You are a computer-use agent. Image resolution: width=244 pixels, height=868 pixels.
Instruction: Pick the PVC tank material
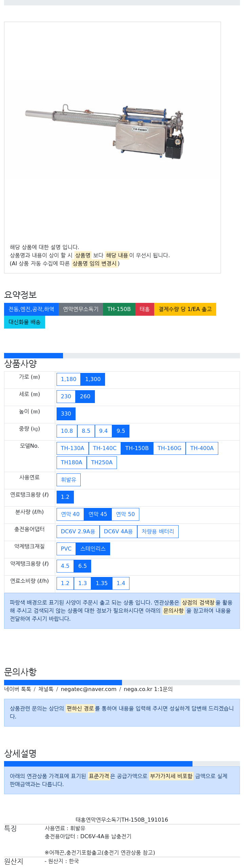click(x=66, y=549)
